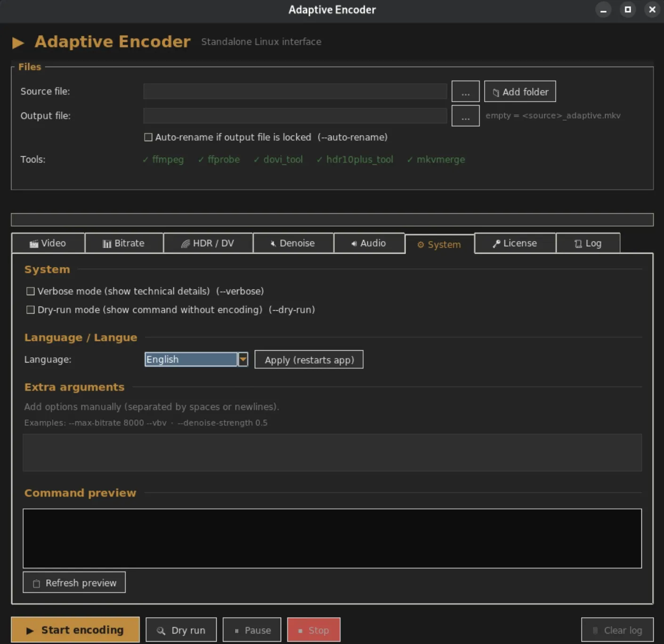Enable Auto-rename if output file is locked
664x644 pixels.
[148, 137]
